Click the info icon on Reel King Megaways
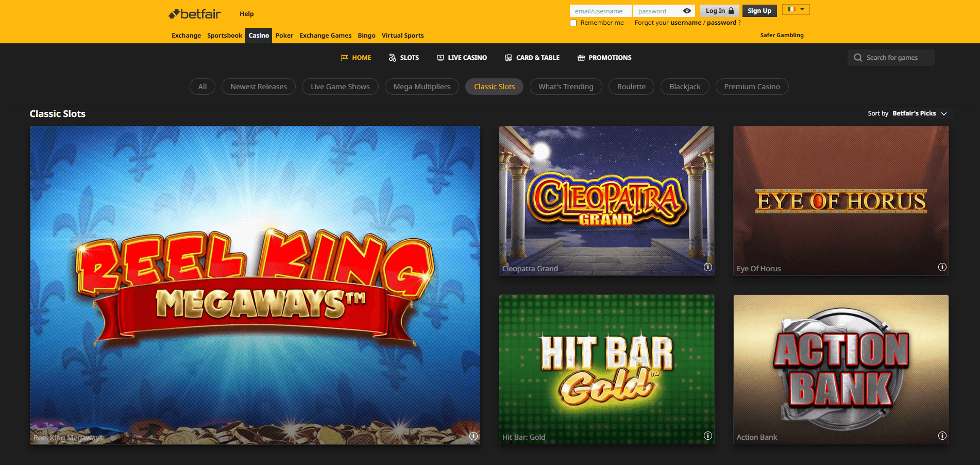Screen dimensions: 980x465 [474, 436]
